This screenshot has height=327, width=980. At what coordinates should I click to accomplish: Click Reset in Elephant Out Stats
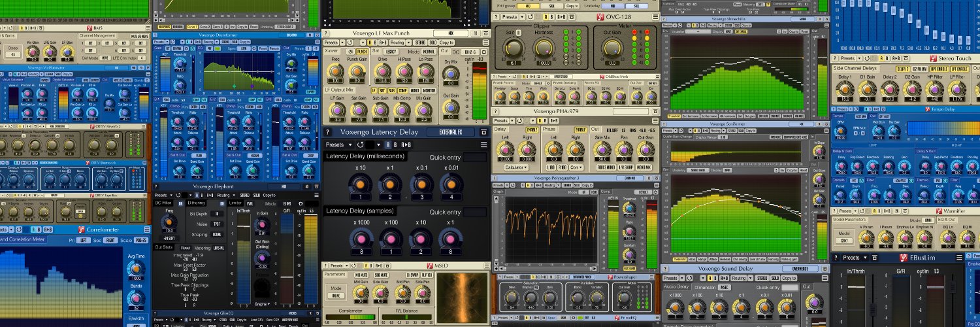click(x=186, y=248)
